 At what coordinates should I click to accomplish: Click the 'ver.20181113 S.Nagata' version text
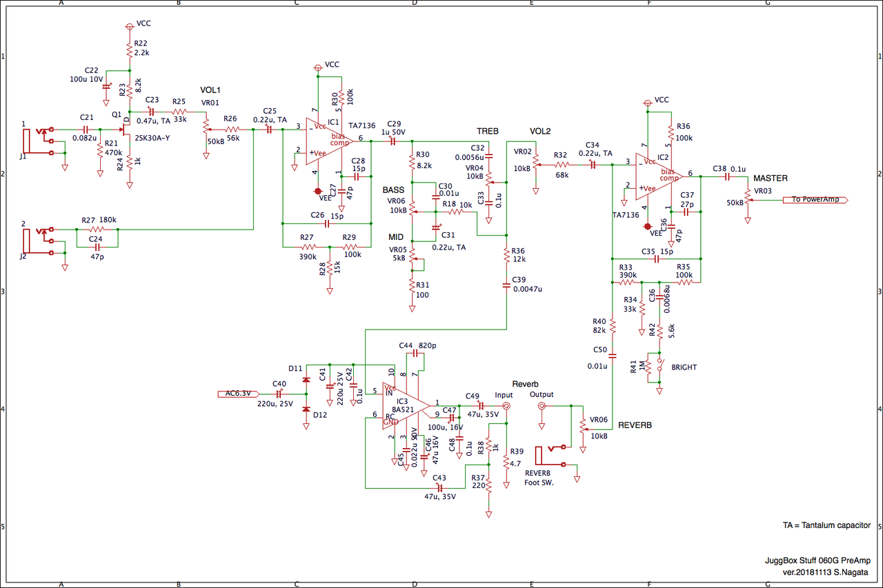(x=826, y=573)
